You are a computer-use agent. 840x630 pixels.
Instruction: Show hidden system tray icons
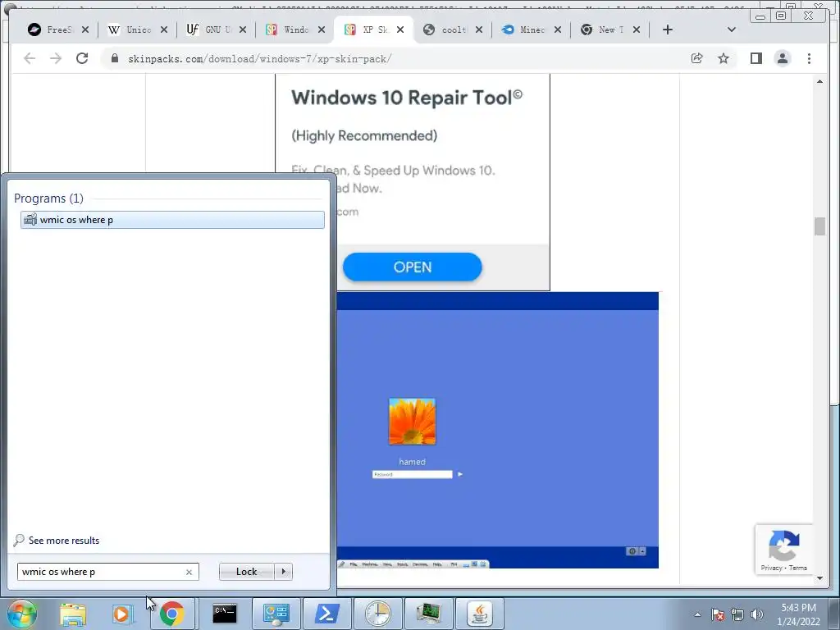[x=697, y=614]
